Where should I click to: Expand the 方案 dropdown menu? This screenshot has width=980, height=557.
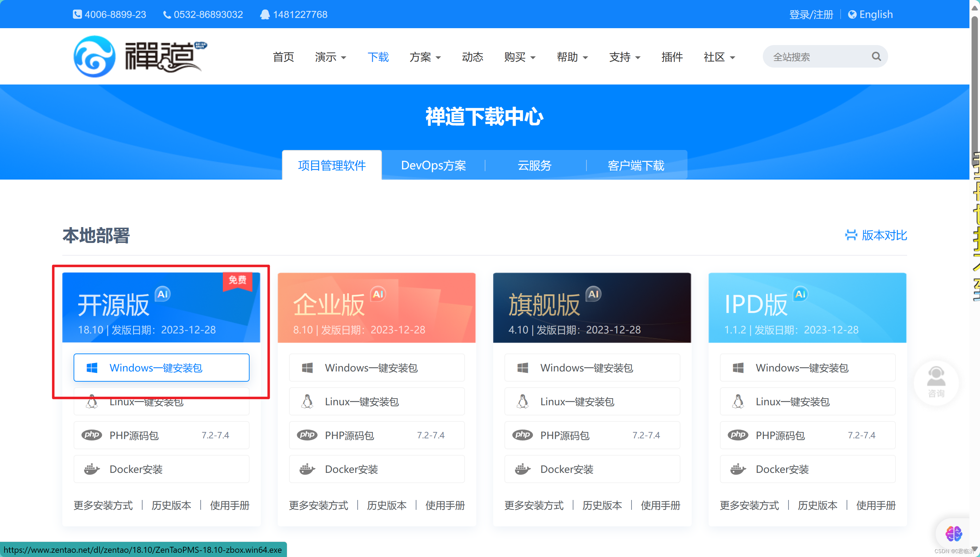tap(425, 57)
